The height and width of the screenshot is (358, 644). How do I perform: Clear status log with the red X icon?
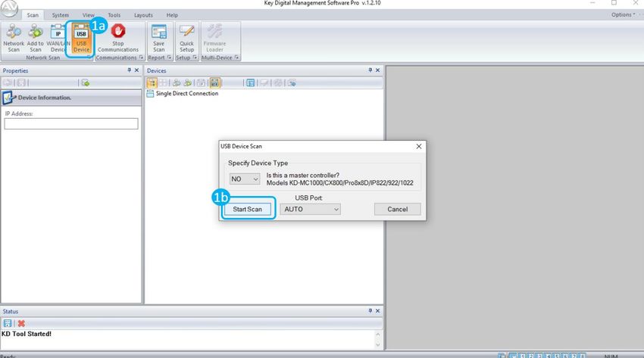[x=21, y=323]
